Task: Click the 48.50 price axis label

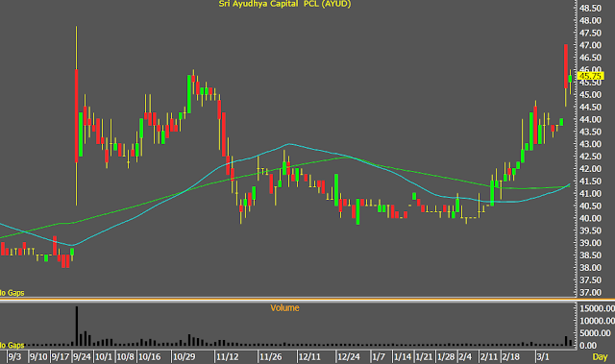Action: (590, 9)
